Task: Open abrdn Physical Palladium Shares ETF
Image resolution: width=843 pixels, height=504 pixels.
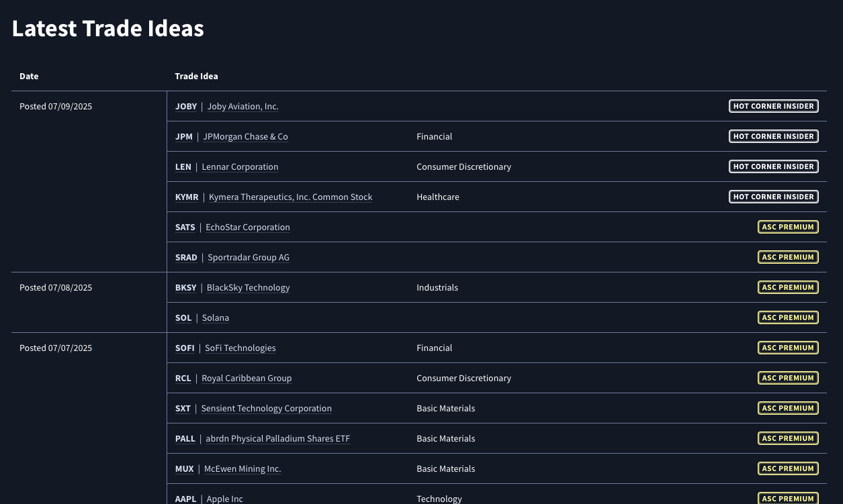Action: (x=277, y=439)
